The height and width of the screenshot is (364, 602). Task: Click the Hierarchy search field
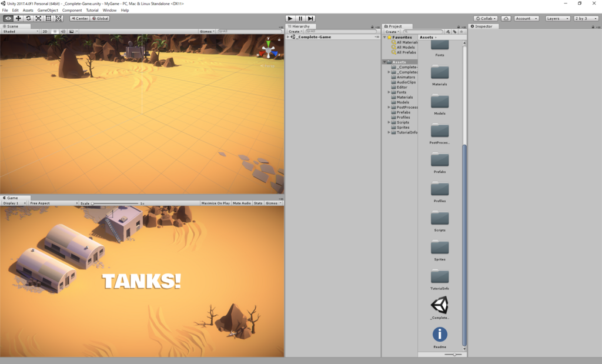341,32
